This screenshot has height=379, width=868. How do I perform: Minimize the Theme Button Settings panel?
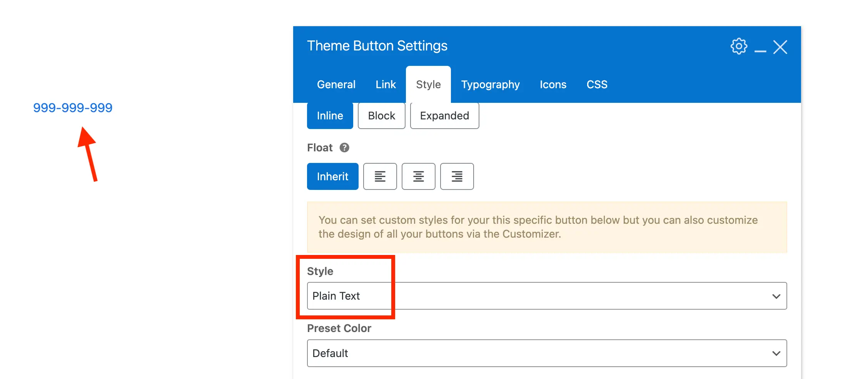760,51
